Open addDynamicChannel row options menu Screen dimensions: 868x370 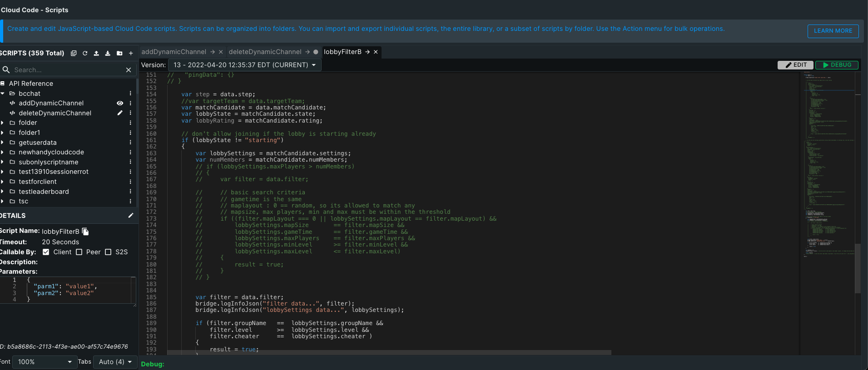tap(130, 103)
